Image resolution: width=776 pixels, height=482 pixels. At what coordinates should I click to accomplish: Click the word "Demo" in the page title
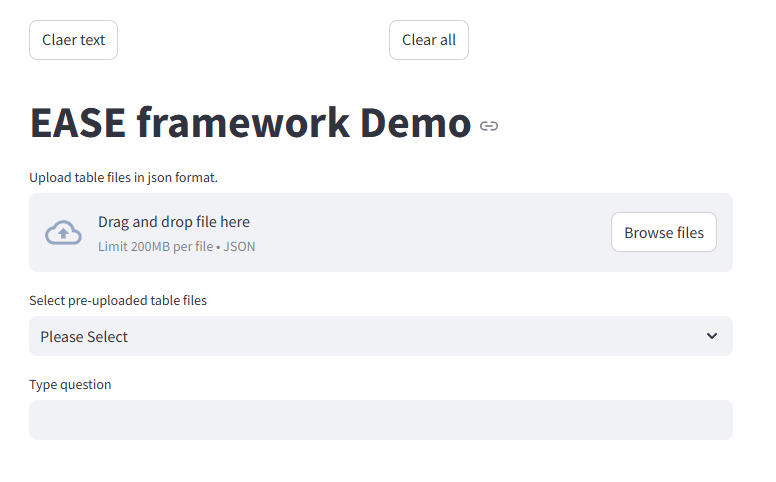415,123
